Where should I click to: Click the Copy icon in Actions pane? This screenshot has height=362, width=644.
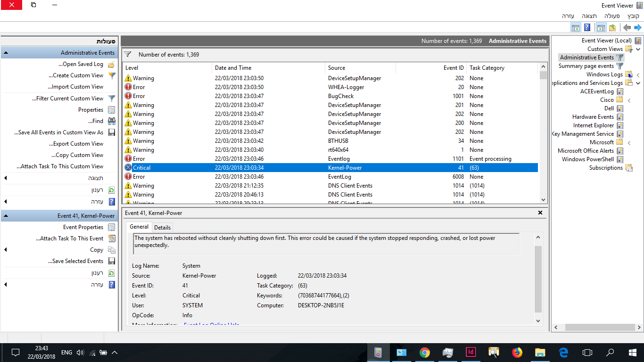coord(112,250)
